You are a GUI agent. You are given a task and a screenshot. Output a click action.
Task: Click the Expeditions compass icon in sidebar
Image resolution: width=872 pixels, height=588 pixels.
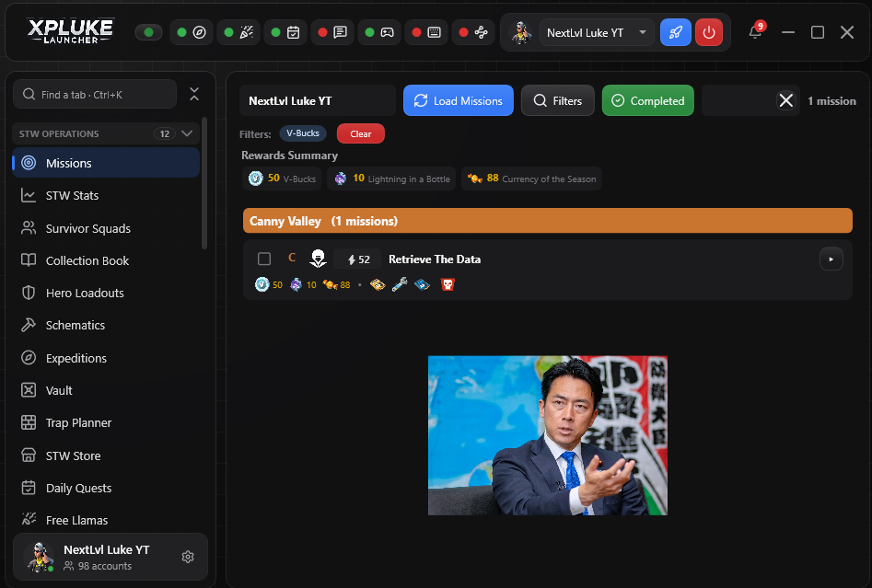coord(29,358)
